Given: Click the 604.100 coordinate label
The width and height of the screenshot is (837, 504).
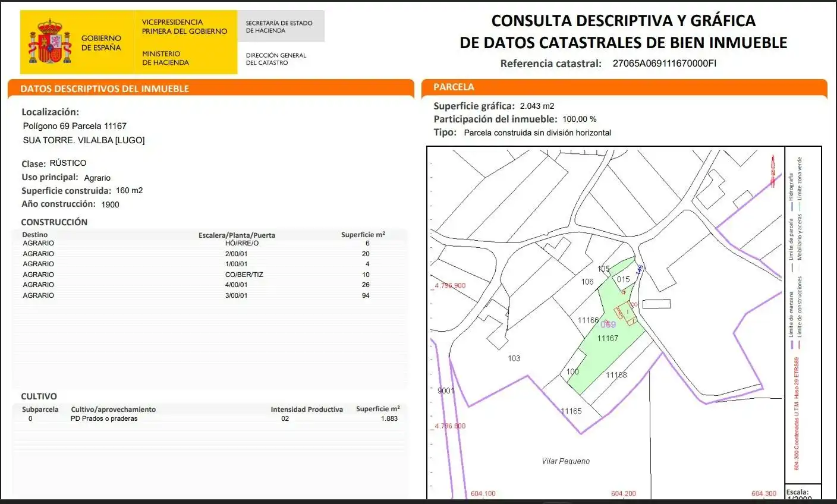Looking at the screenshot, I should point(483,494).
